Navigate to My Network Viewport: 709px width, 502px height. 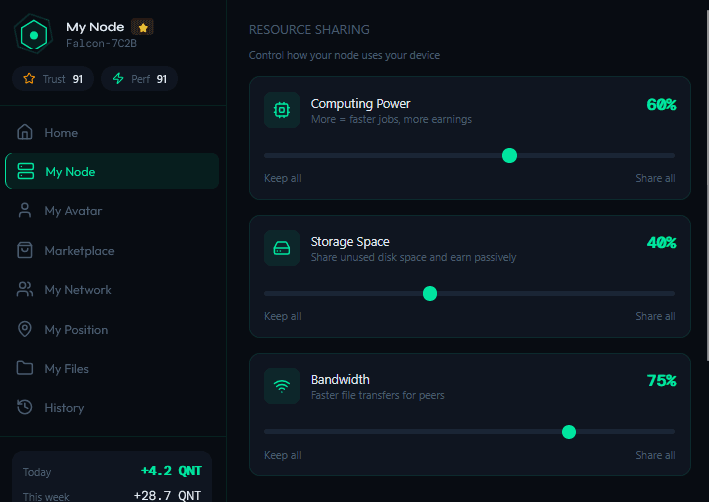click(x=112, y=290)
